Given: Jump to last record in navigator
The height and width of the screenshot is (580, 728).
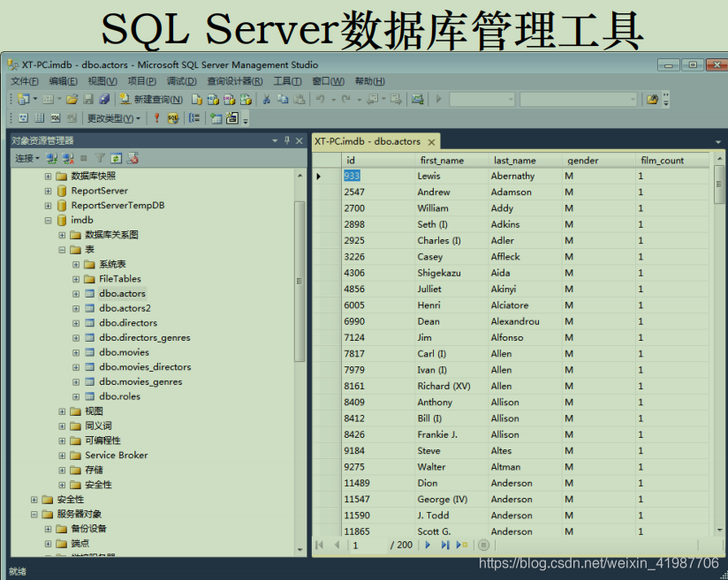Looking at the screenshot, I should tap(444, 545).
